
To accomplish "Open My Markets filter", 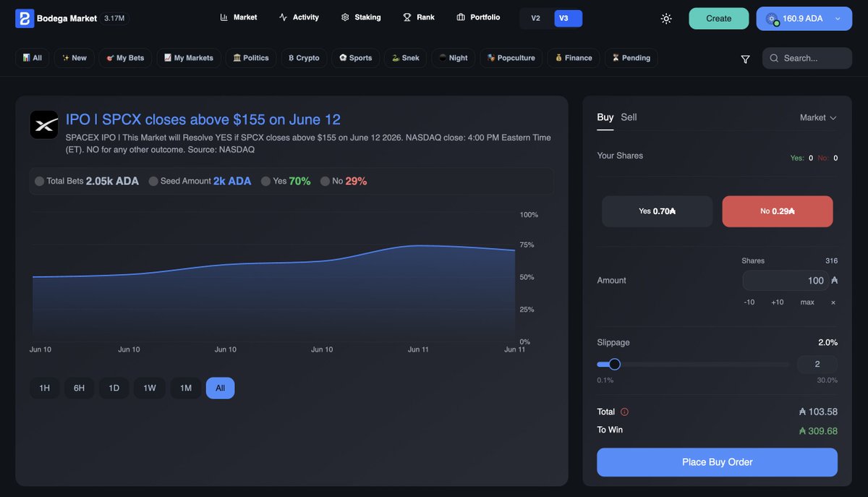I will point(188,58).
